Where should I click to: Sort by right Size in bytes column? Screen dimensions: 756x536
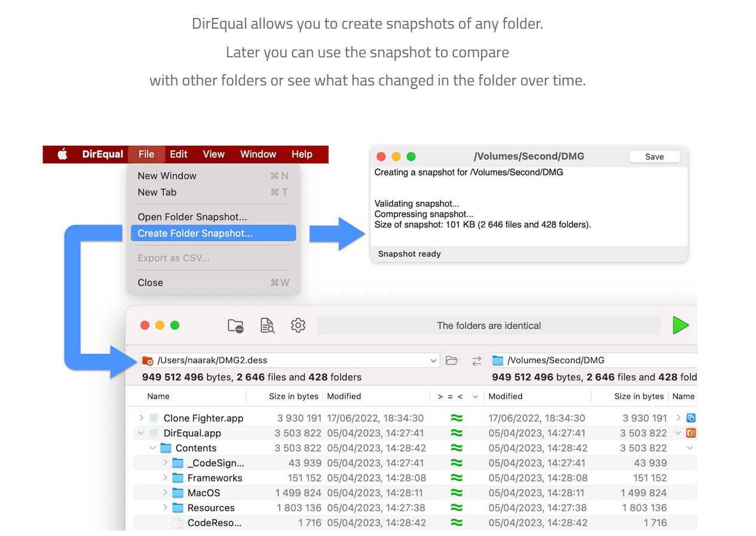pyautogui.click(x=639, y=396)
